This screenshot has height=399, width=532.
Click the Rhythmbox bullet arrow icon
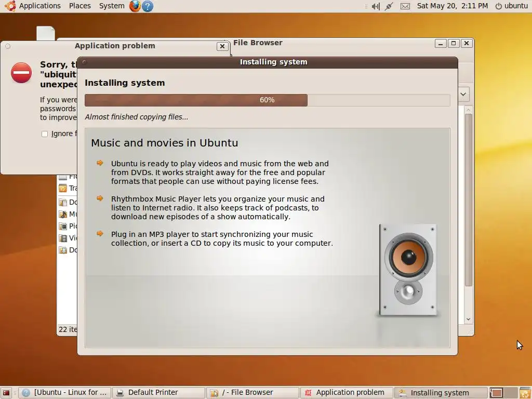click(x=100, y=198)
